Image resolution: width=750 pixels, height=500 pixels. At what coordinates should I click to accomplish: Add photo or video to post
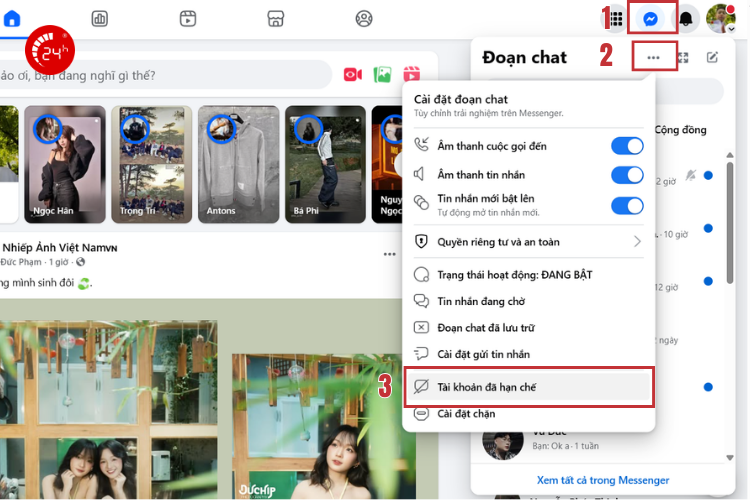click(382, 75)
